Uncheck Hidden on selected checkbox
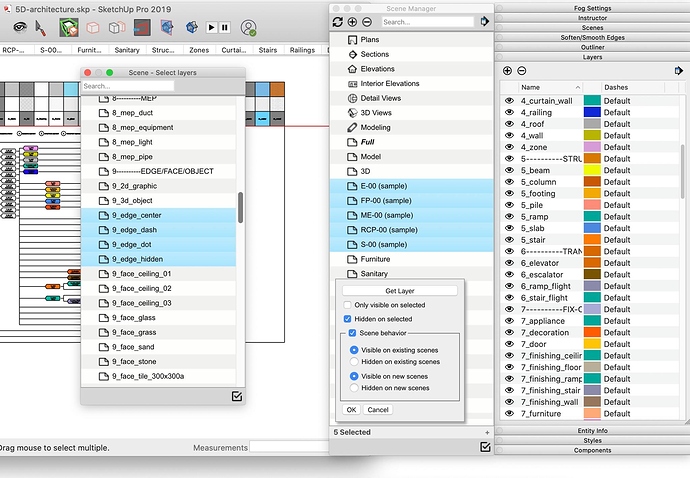This screenshot has height=478, width=690. tap(347, 319)
